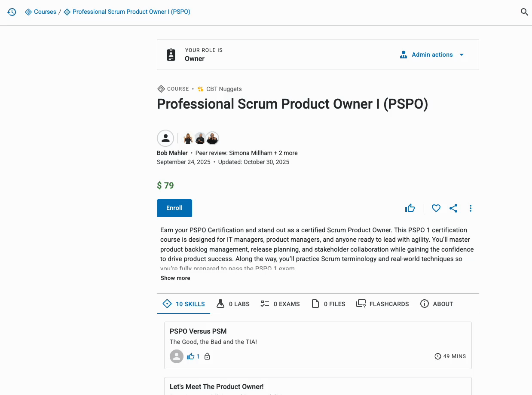Expand the Admin actions dropdown
This screenshot has width=532, height=395.
pos(432,55)
